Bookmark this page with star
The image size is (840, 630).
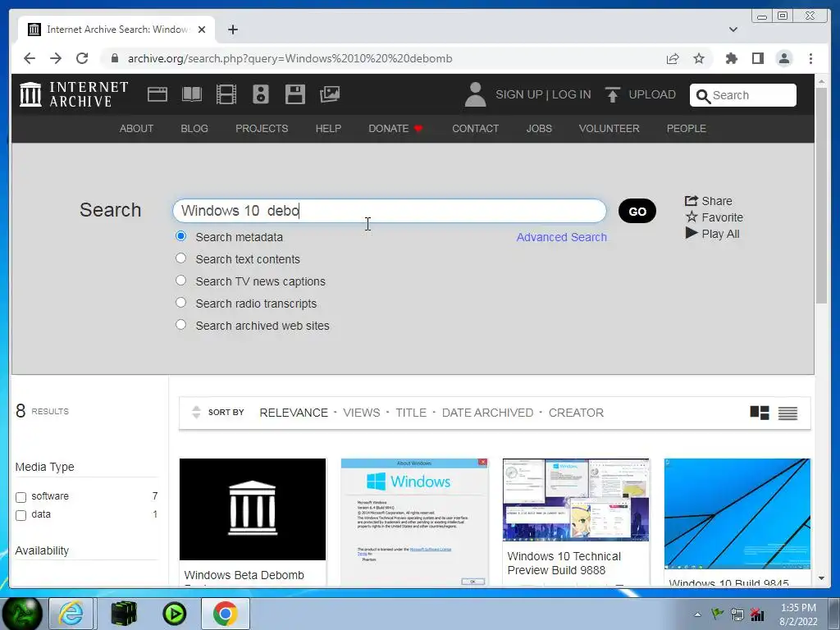tap(699, 58)
